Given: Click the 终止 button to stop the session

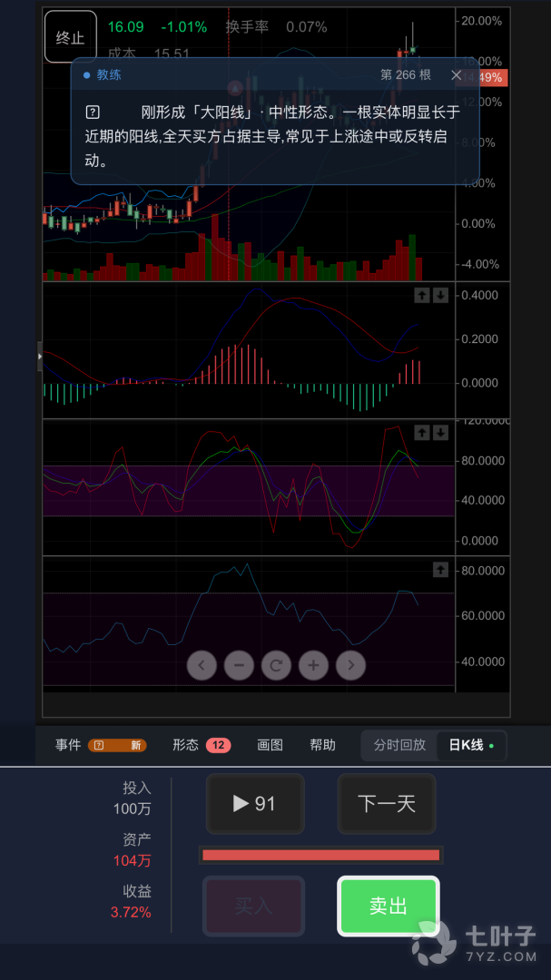Looking at the screenshot, I should [x=71, y=37].
